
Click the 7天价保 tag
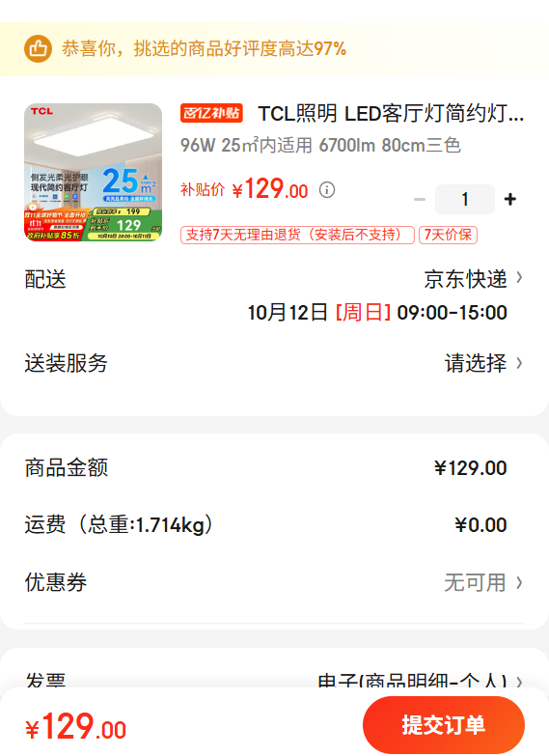[x=448, y=235]
